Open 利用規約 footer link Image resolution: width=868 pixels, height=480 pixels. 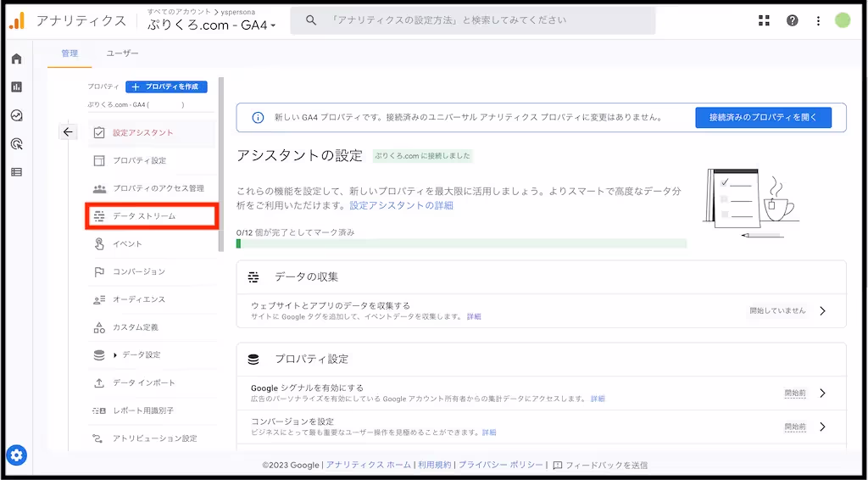click(x=435, y=465)
